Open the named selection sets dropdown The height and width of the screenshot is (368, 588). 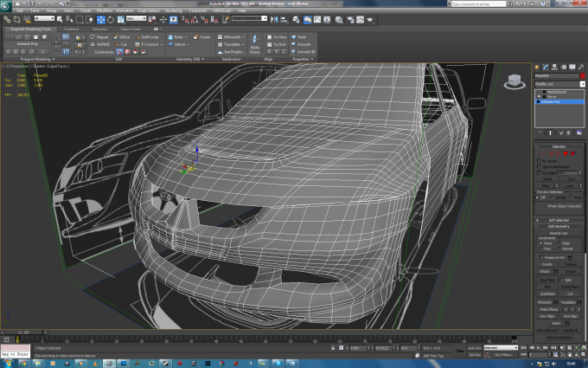click(x=249, y=18)
